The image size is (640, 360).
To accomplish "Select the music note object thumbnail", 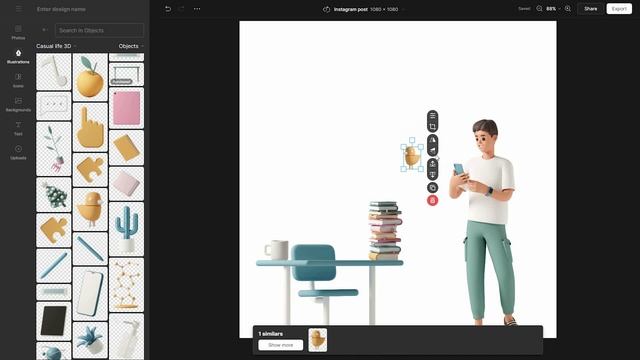I will (53, 72).
